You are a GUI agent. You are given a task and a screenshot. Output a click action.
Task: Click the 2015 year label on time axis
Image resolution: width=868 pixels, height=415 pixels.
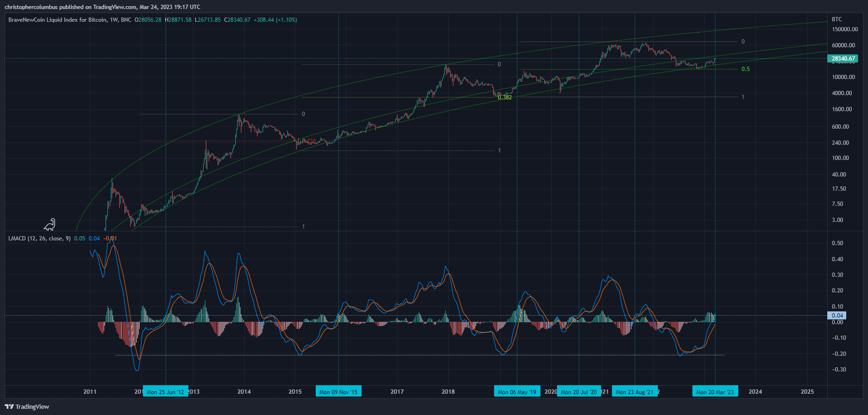pos(295,392)
